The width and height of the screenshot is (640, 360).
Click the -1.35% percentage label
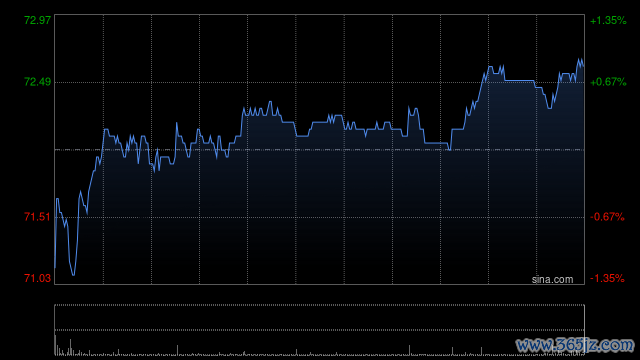607,278
